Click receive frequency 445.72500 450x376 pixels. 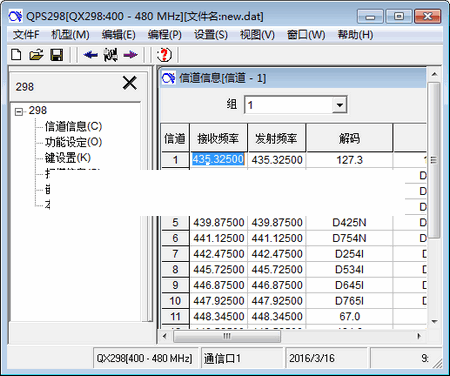pyautogui.click(x=219, y=269)
